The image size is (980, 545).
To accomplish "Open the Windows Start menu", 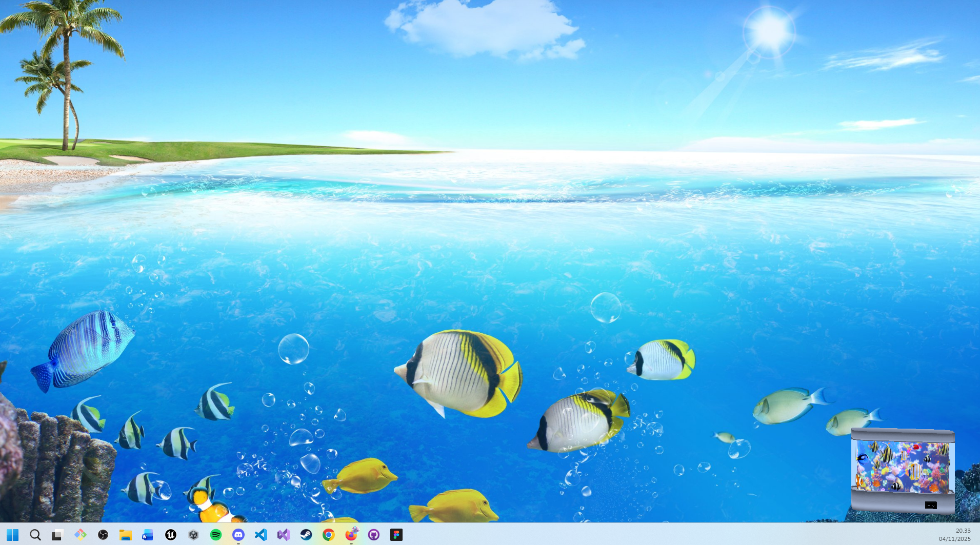I will click(x=13, y=535).
